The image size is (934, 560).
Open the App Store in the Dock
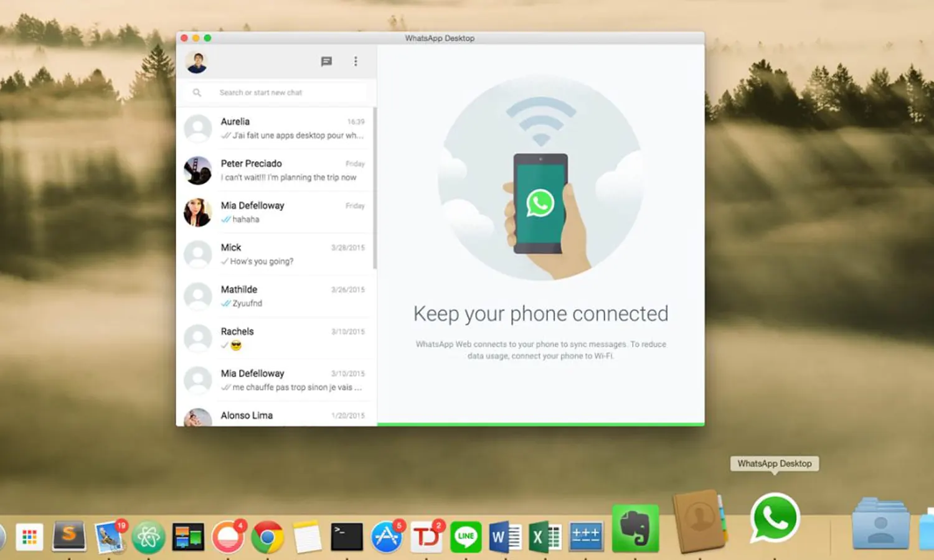pos(387,536)
